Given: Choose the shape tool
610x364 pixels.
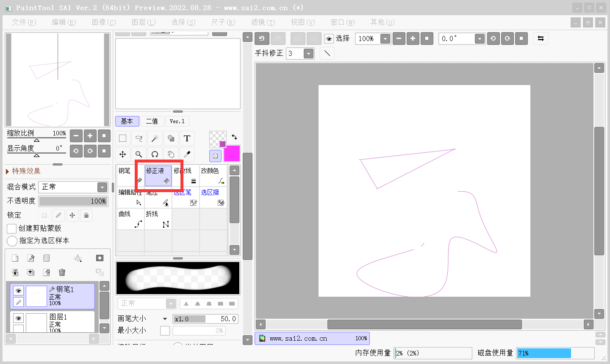Looking at the screenshot, I should coord(171,138).
